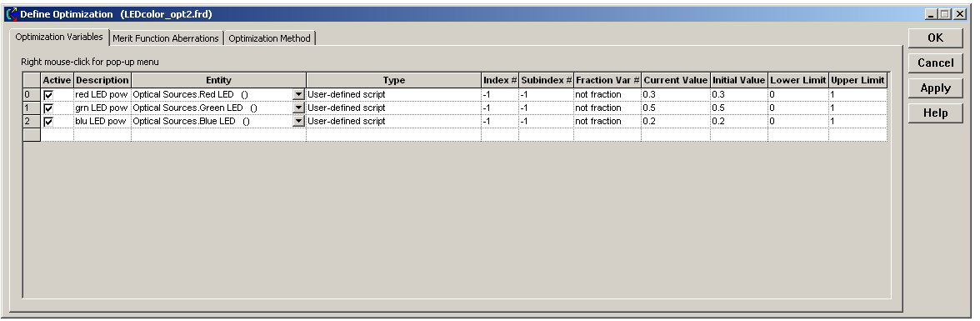Open Entity dropdown for Red LED row
Screen dimensions: 980x321
point(298,94)
